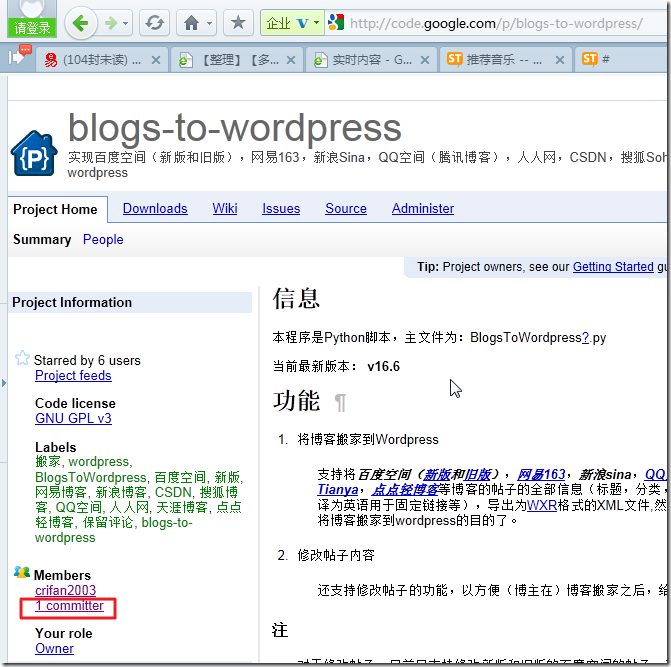671x667 pixels.
Task: Click the sidebar arrow icon left of tabs
Action: (x=19, y=56)
